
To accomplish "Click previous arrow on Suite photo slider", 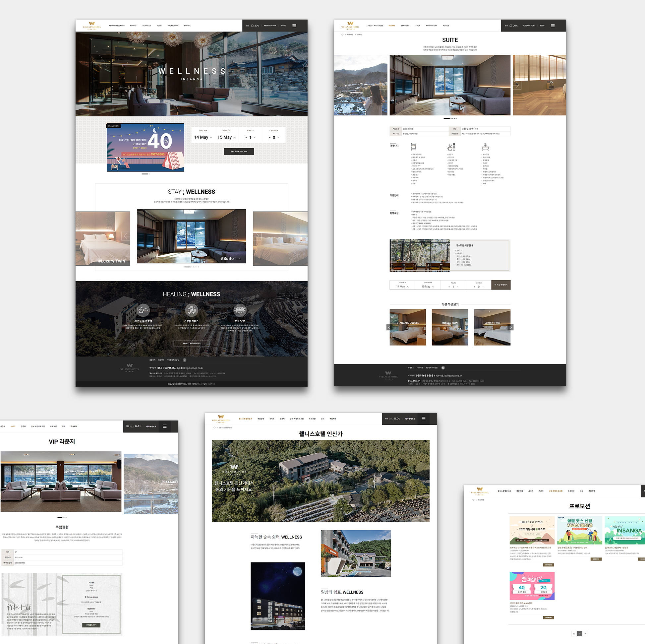I will click(x=383, y=85).
